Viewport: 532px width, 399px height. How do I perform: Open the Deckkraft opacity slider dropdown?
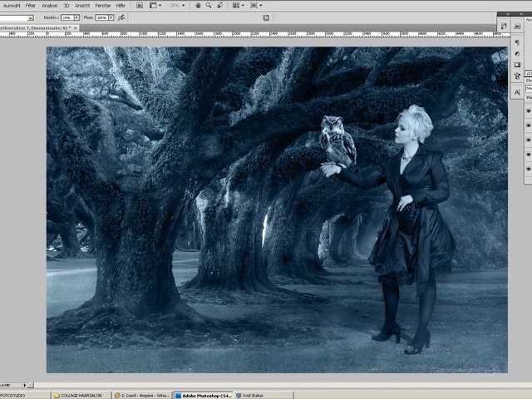pyautogui.click(x=76, y=17)
